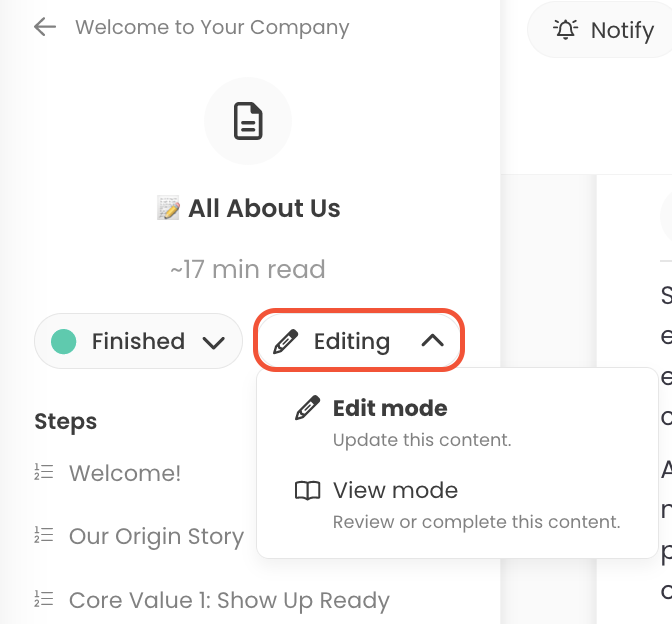
Task: Click the numbered list icon beside Welcome!
Action: pos(44,472)
